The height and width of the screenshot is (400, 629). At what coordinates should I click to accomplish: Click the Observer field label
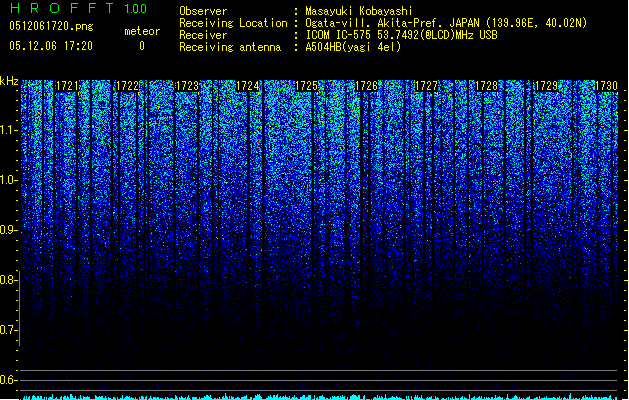click(203, 11)
